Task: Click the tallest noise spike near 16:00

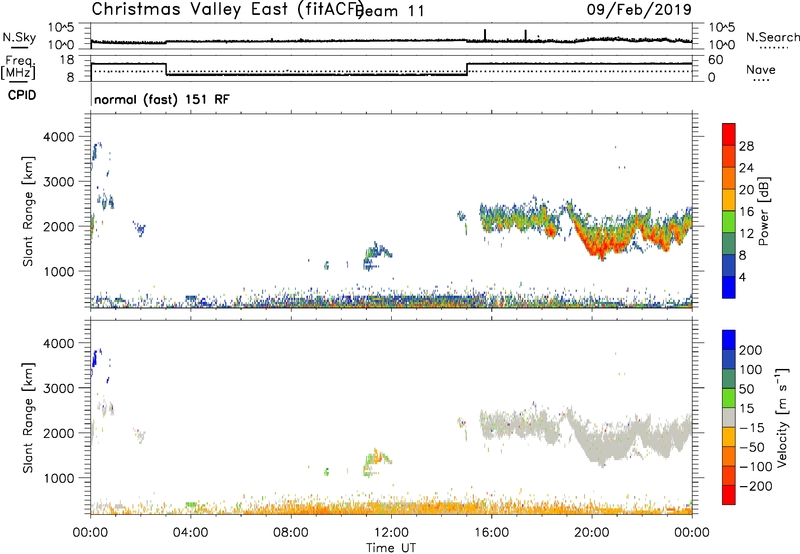Action: (x=485, y=35)
